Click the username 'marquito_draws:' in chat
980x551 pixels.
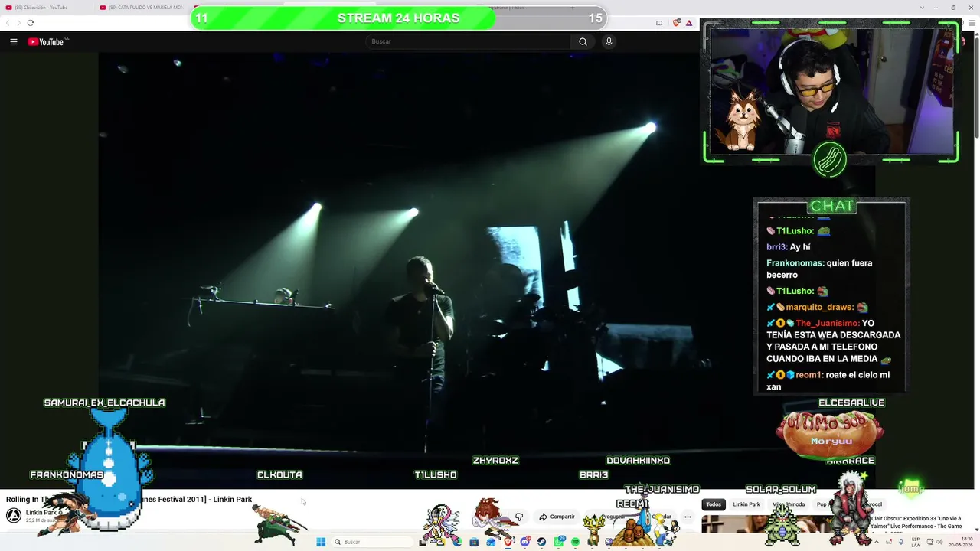tap(821, 307)
